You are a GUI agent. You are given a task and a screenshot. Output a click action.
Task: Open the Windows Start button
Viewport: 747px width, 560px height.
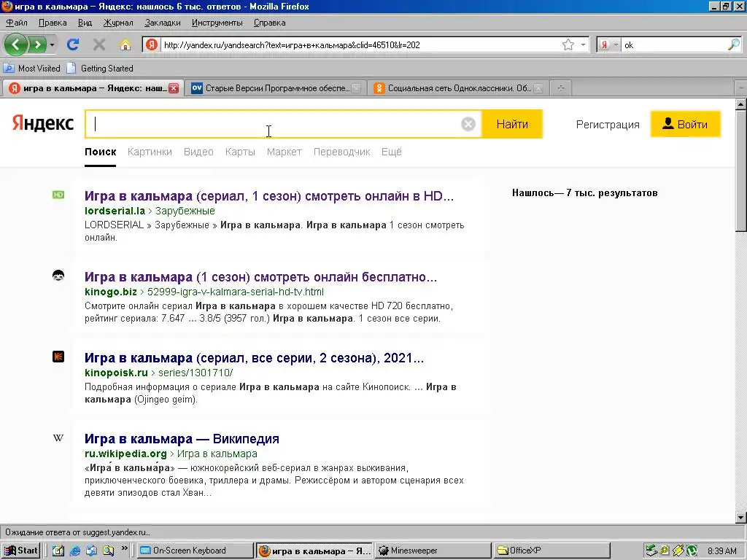point(21,551)
